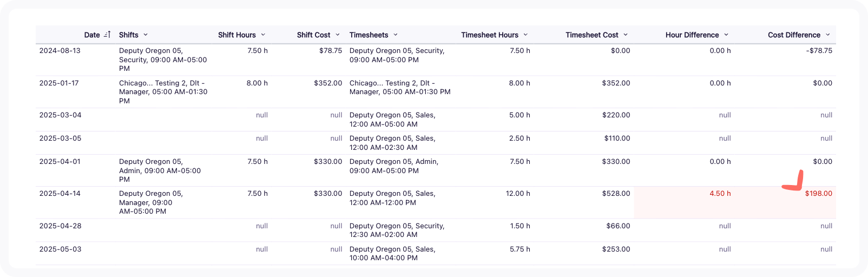Open the Timesheet Hours column chevron
868x277 pixels.
(525, 35)
